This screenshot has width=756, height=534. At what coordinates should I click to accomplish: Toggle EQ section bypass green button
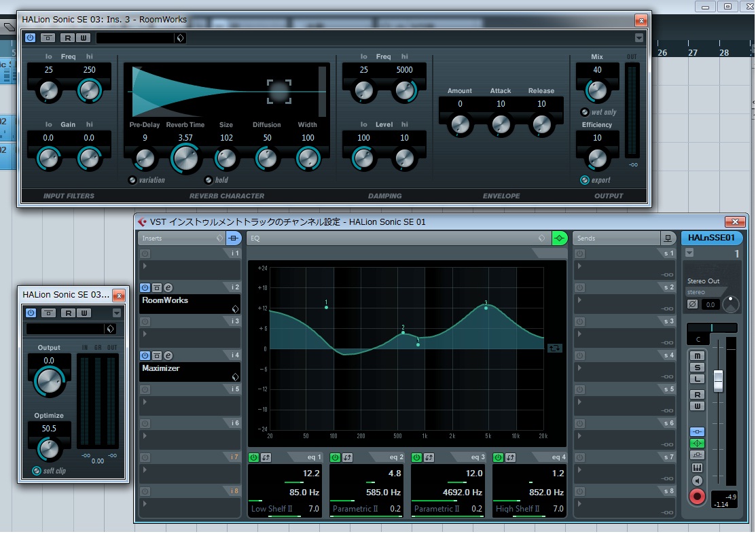[x=559, y=238]
